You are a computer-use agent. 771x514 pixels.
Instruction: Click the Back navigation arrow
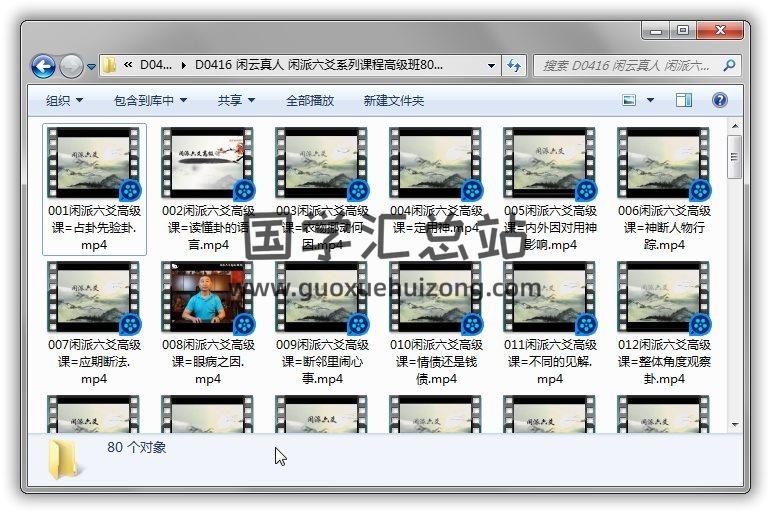(x=43, y=66)
